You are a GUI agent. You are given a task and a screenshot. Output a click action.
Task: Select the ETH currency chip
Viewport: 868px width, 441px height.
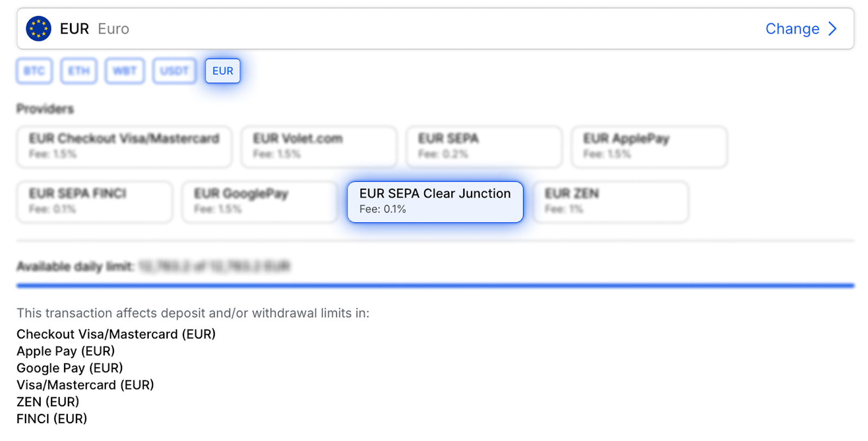pos(79,71)
